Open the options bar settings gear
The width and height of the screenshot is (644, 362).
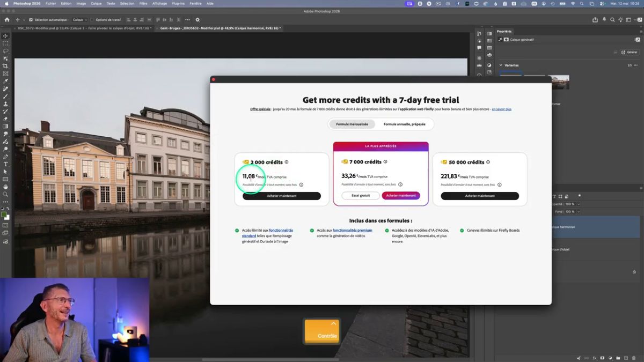[x=197, y=20]
